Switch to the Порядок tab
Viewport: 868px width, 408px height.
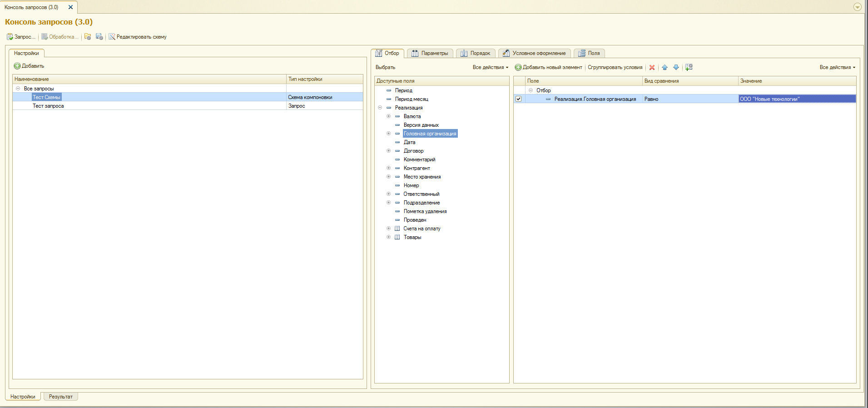tap(476, 53)
